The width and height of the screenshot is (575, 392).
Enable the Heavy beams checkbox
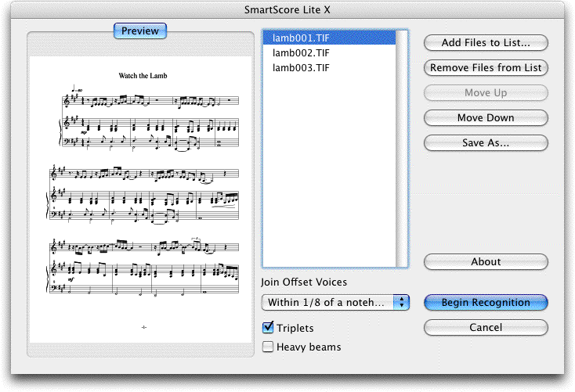tap(268, 347)
